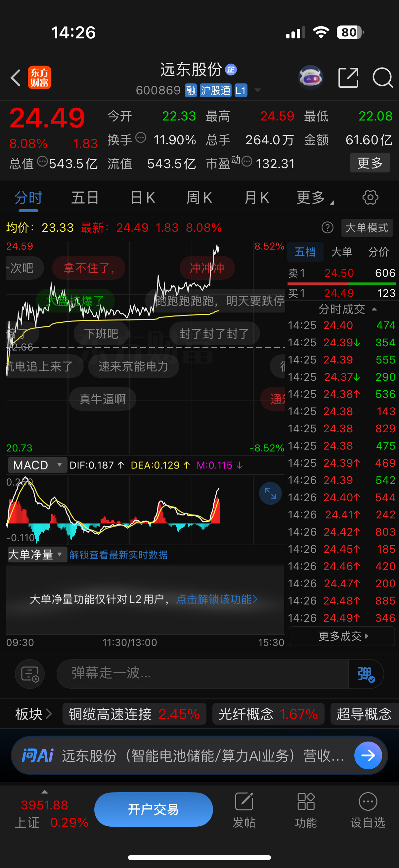Tap the 东方财富 logo icon
Screen dimensions: 399x868
39,77
